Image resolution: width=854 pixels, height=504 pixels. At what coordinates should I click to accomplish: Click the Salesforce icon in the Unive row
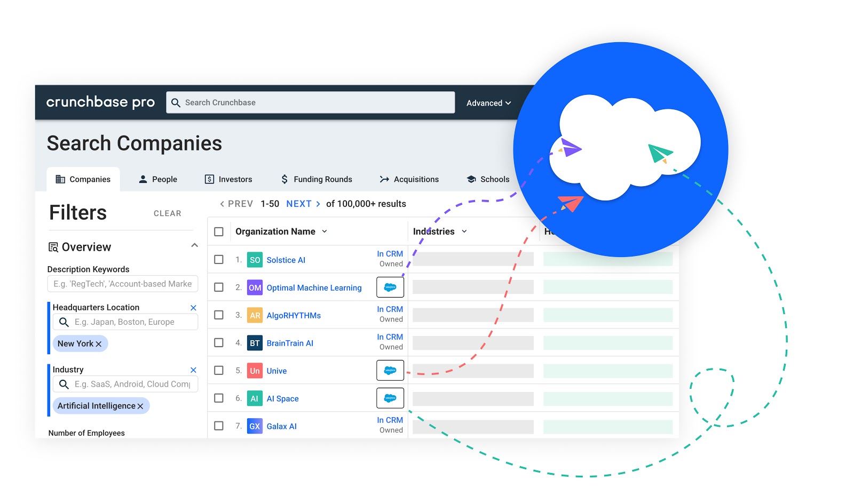click(390, 370)
